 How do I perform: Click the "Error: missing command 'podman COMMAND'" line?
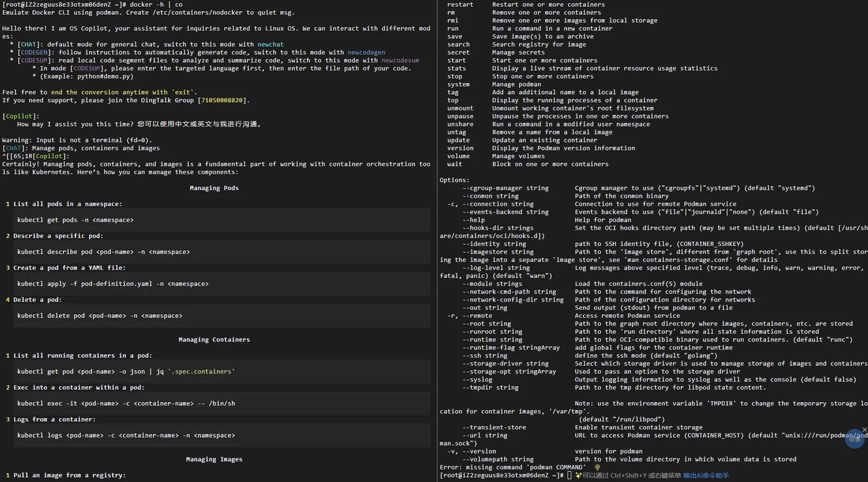513,468
